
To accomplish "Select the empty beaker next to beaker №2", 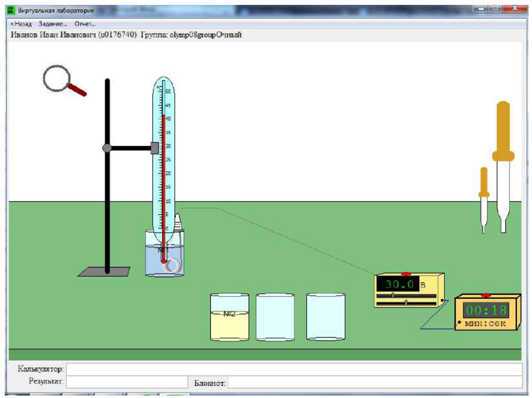I will point(275,317).
